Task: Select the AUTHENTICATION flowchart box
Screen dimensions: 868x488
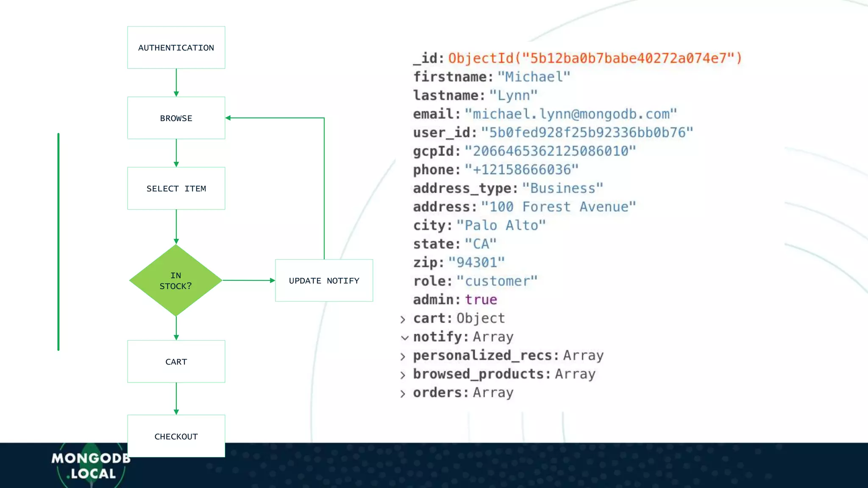Action: [x=176, y=47]
